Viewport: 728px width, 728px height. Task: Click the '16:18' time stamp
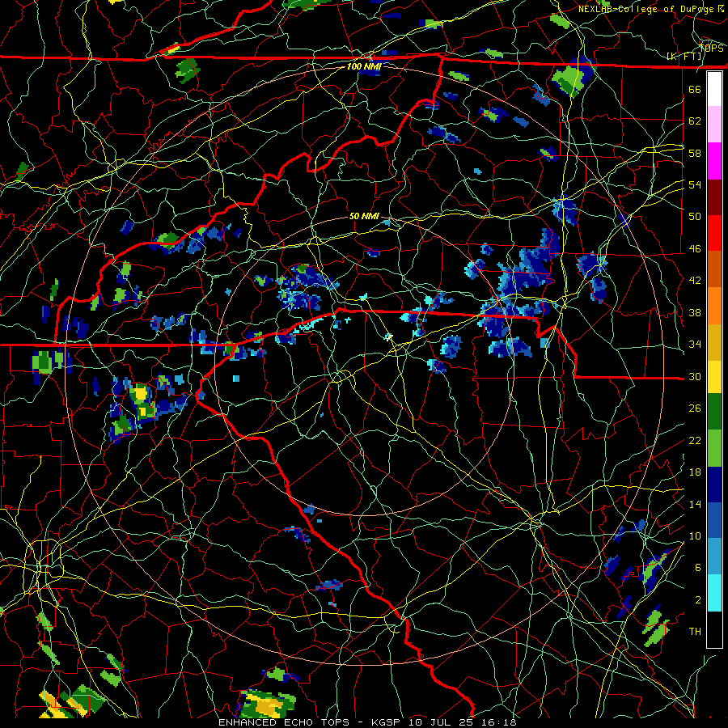coord(500,722)
